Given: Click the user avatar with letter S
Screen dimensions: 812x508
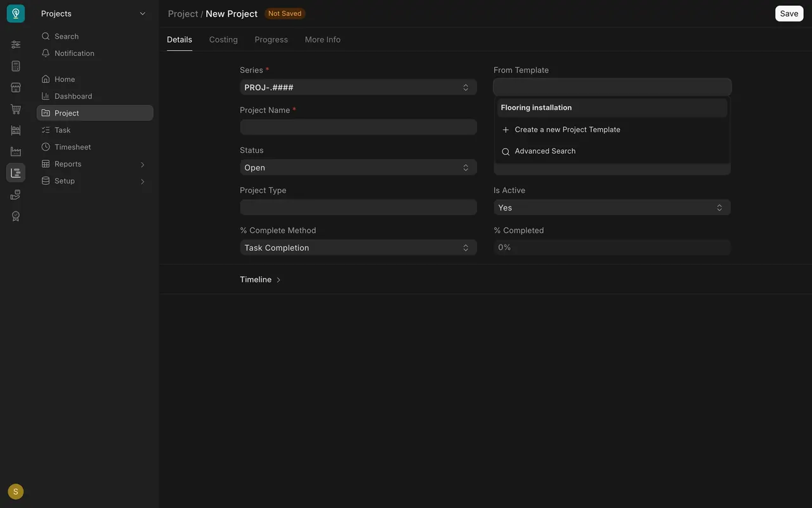Looking at the screenshot, I should coord(16,491).
